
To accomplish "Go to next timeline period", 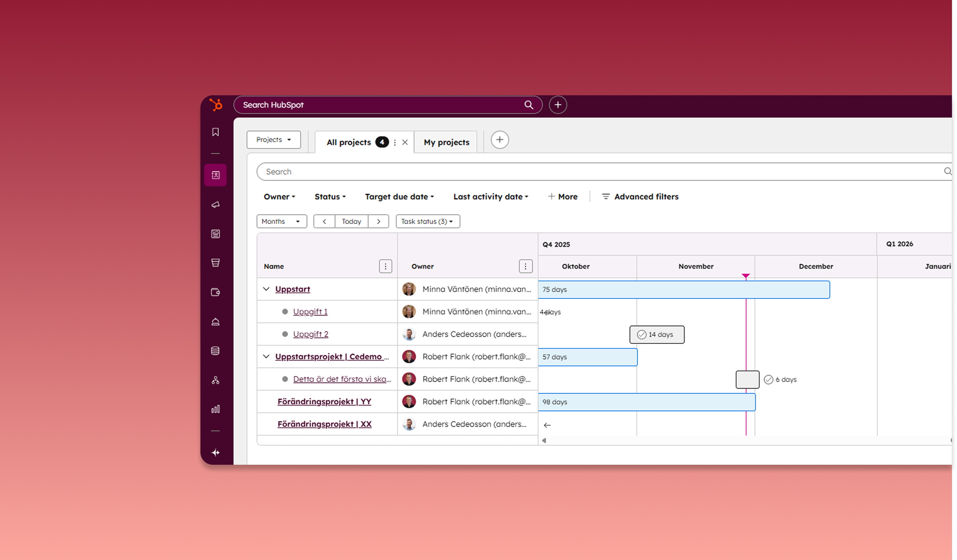I will pyautogui.click(x=379, y=222).
